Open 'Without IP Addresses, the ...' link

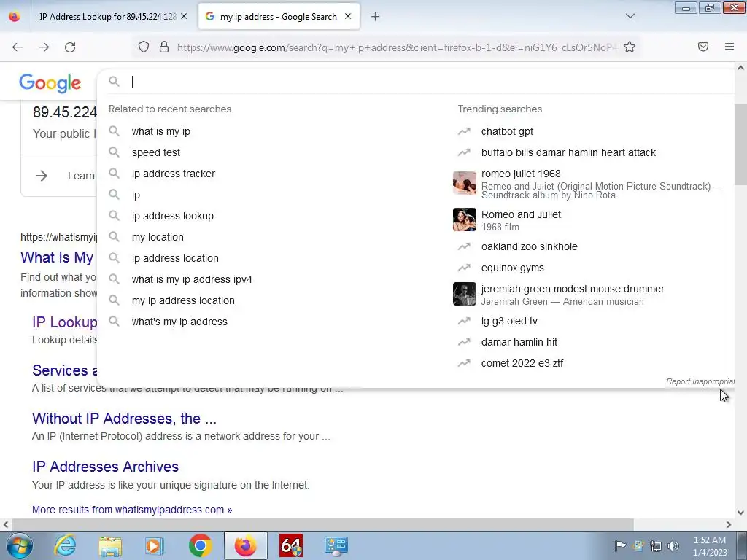pyautogui.click(x=124, y=418)
